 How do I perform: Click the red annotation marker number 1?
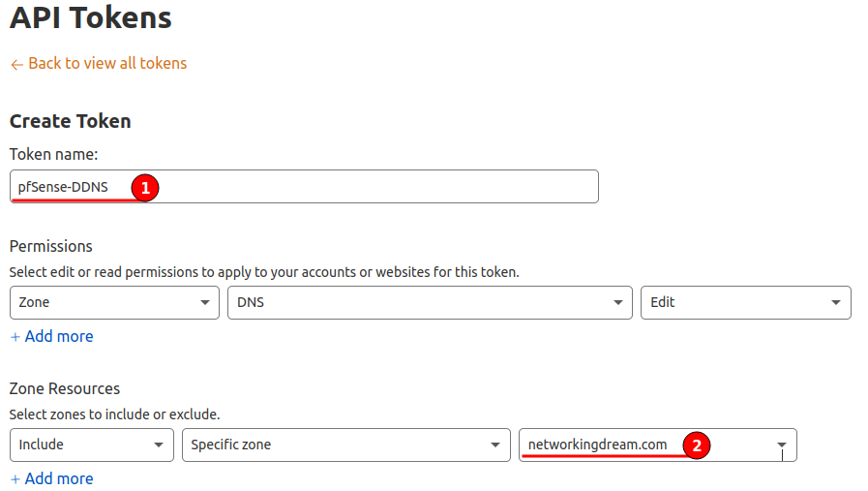(x=145, y=188)
